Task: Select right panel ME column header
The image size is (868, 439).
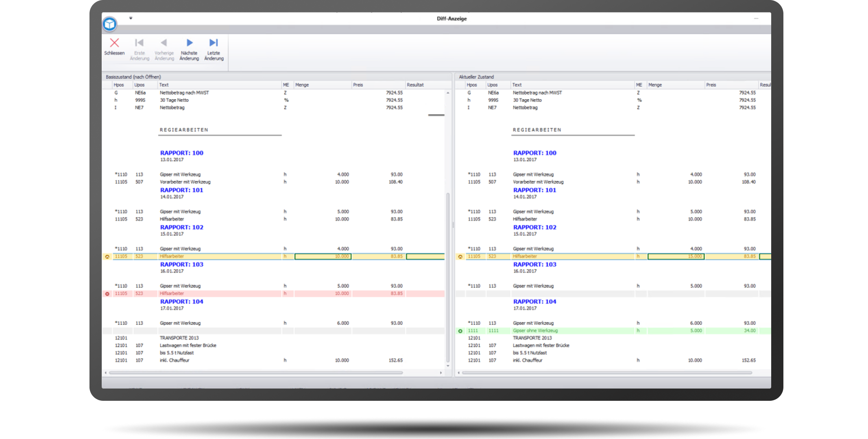Action: pyautogui.click(x=641, y=85)
